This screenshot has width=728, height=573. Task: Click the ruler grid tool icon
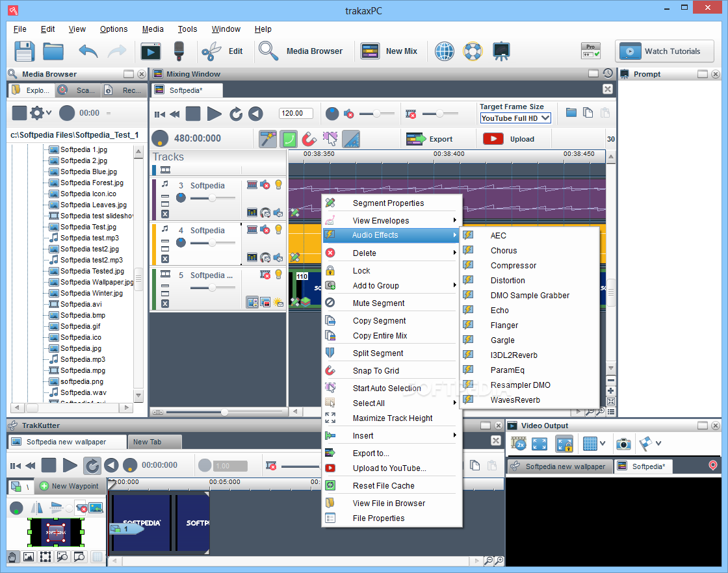[351, 139]
